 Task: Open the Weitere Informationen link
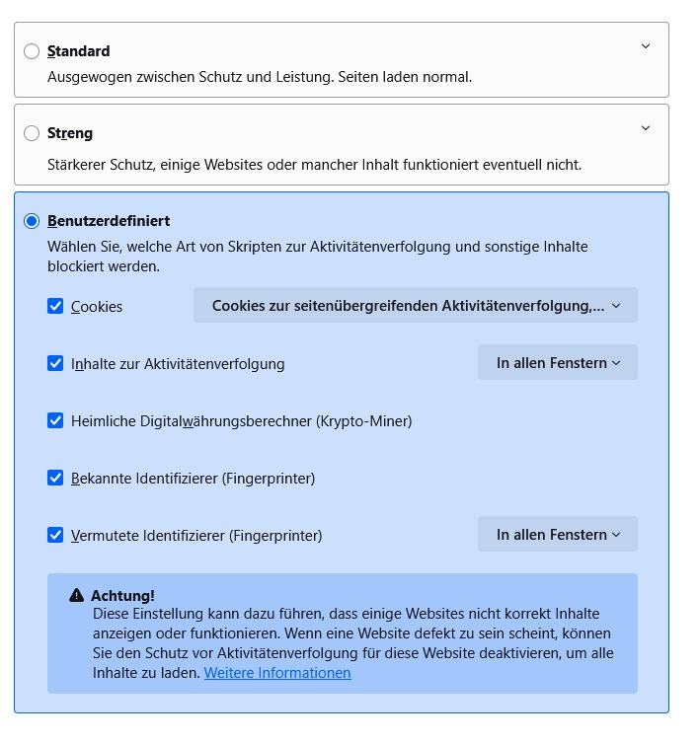pos(277,673)
